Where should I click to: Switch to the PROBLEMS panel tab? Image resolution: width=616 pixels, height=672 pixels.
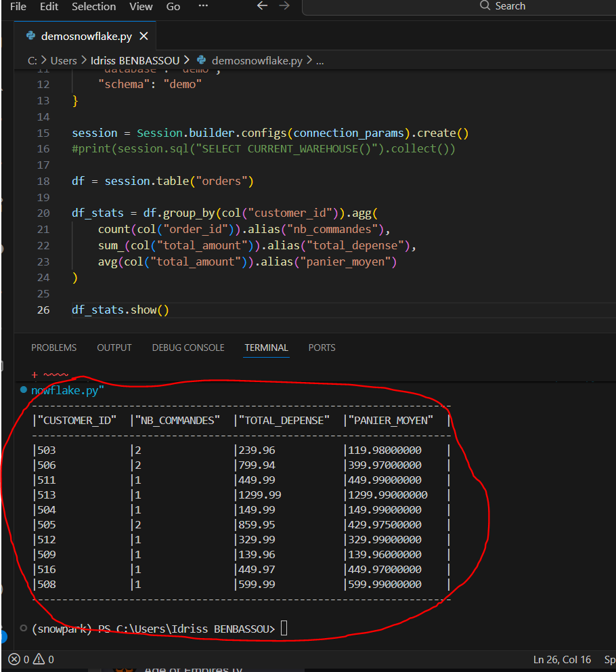point(54,348)
